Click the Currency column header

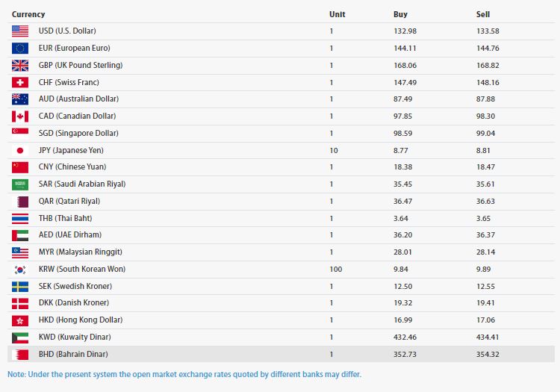click(x=28, y=14)
